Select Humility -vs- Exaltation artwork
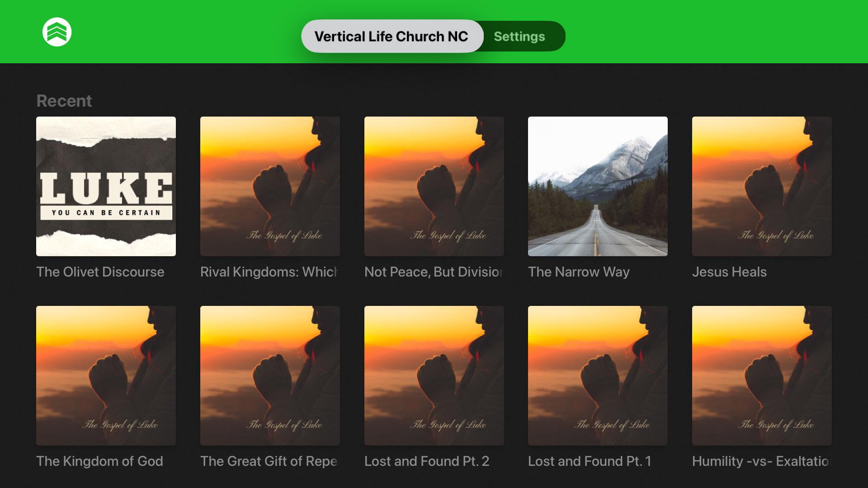Viewport: 868px width, 488px height. tap(762, 375)
